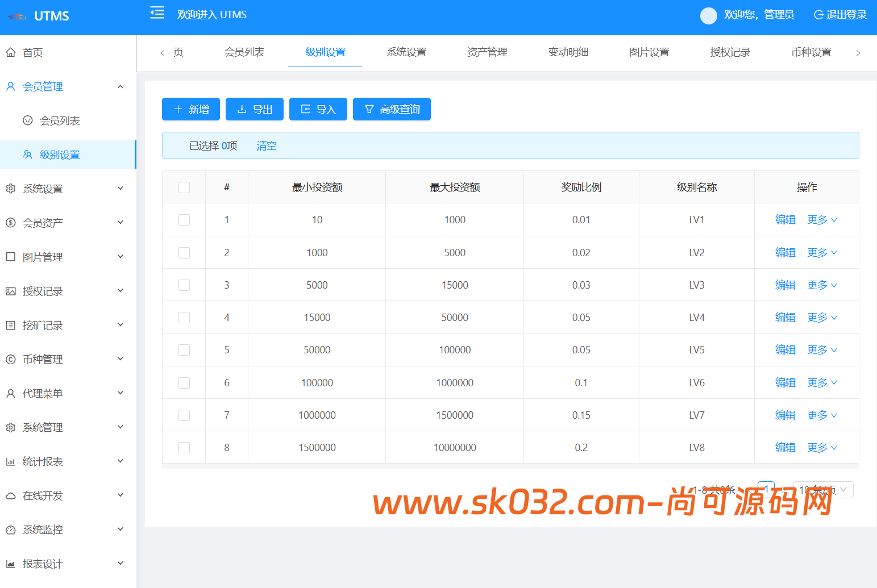Open 级别设置 in the sidebar
877x588 pixels.
pos(68,155)
